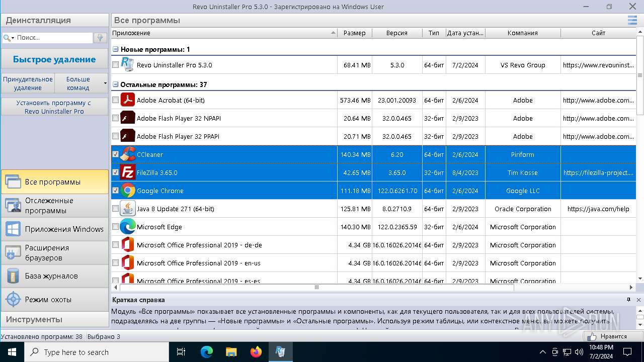The height and width of the screenshot is (362, 644).
Task: Click the Быстрое удаление button
Action: coord(54,59)
